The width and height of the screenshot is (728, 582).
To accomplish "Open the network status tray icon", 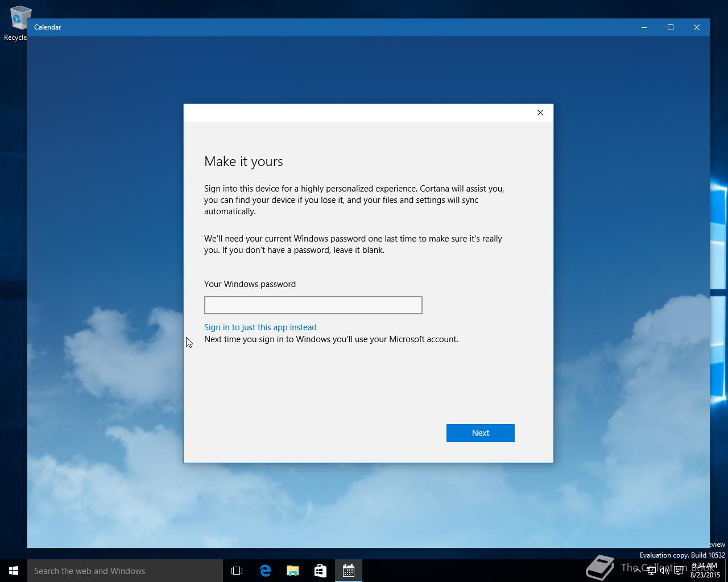I will [x=651, y=571].
